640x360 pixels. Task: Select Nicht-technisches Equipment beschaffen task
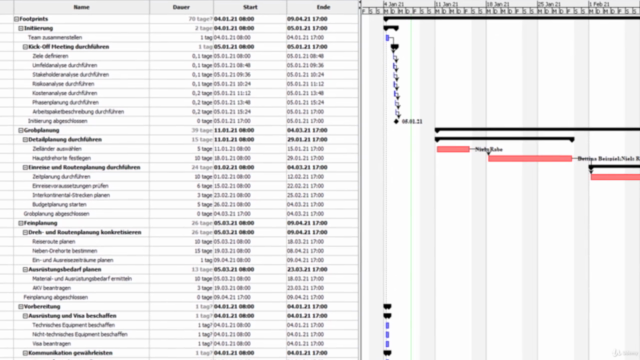80,335
